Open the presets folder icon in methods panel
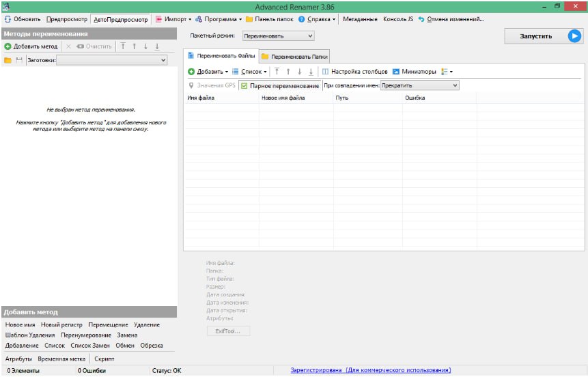Viewport: 588px width, 377px height. pos(8,60)
